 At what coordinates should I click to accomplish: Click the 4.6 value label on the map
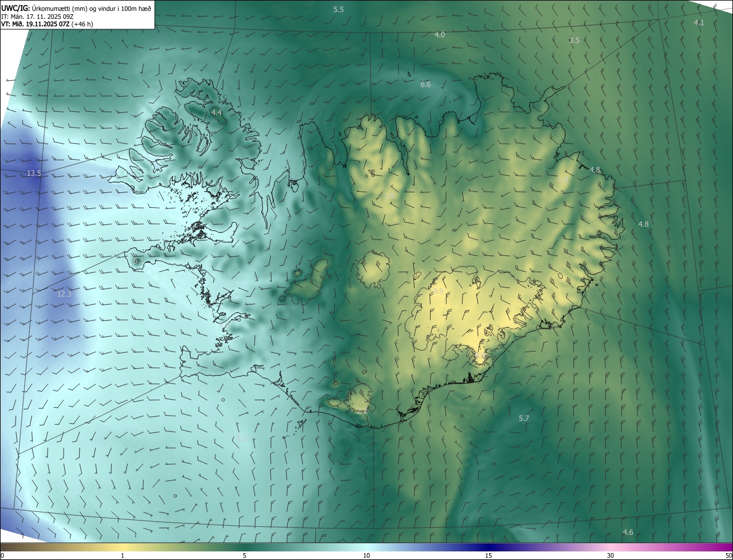click(x=628, y=533)
